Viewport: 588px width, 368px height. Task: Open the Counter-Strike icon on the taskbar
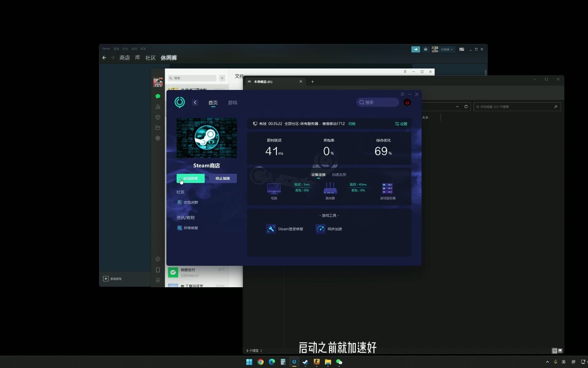(x=317, y=362)
